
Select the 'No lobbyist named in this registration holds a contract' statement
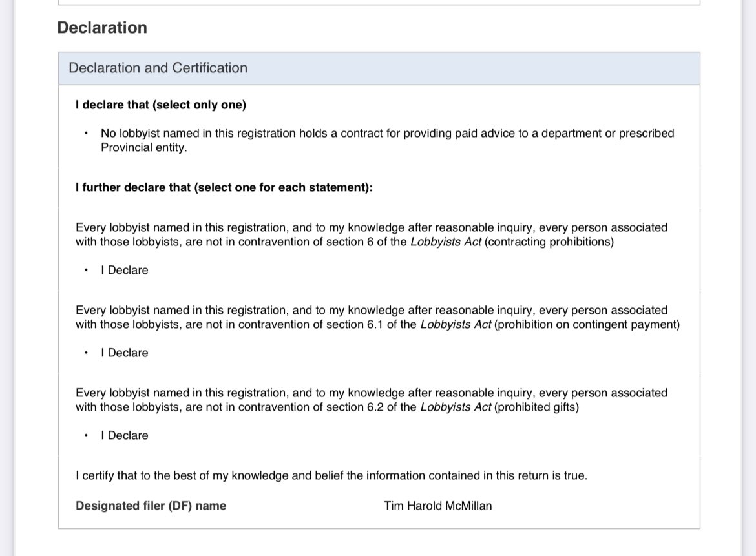click(x=387, y=140)
